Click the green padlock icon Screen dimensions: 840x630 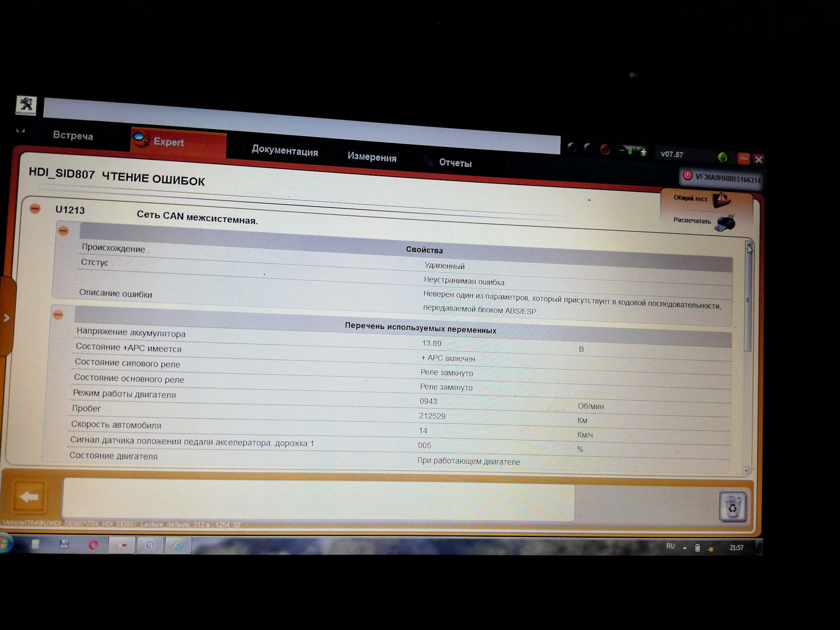pos(722,157)
